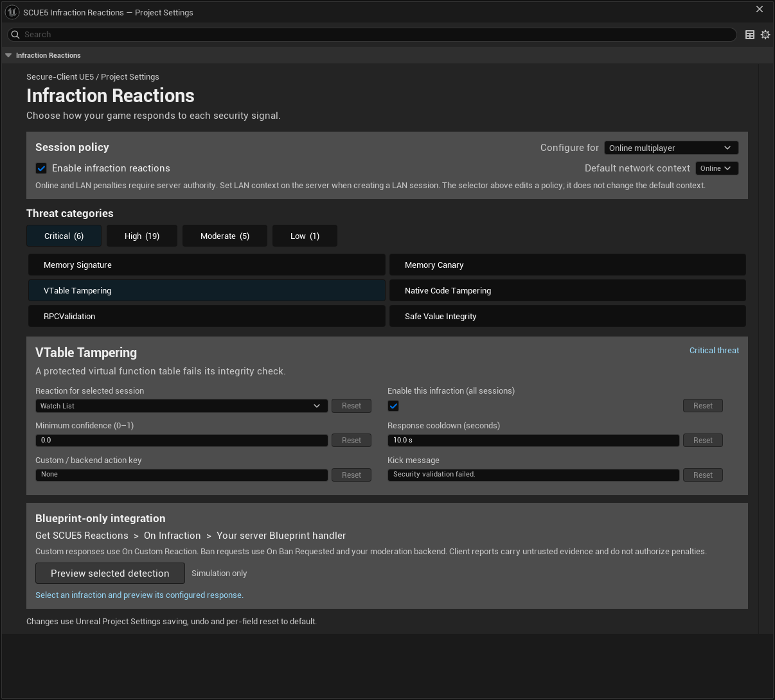
Task: Switch to the Critical (6) tab
Action: pyautogui.click(x=64, y=236)
